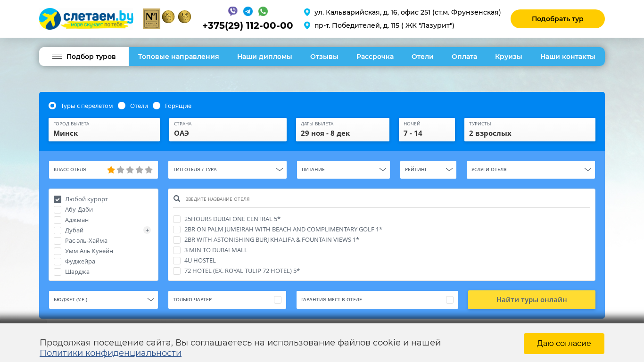The height and width of the screenshot is (362, 644).
Task: Check the 72 HOTEL (EX. ROYAL TULIP) checkbox
Action: click(x=177, y=271)
